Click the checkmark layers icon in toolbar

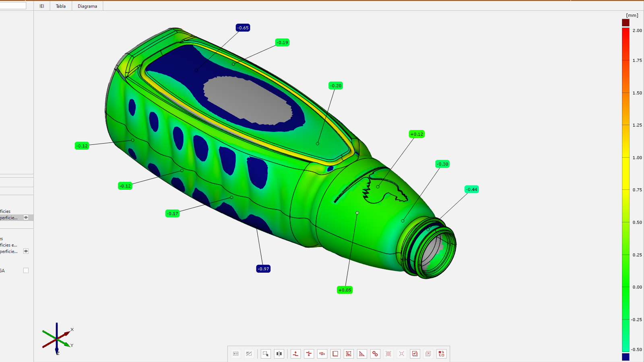(415, 354)
